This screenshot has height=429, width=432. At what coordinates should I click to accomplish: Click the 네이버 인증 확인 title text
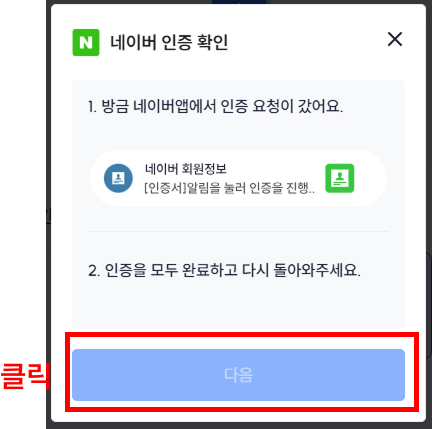click(x=169, y=42)
